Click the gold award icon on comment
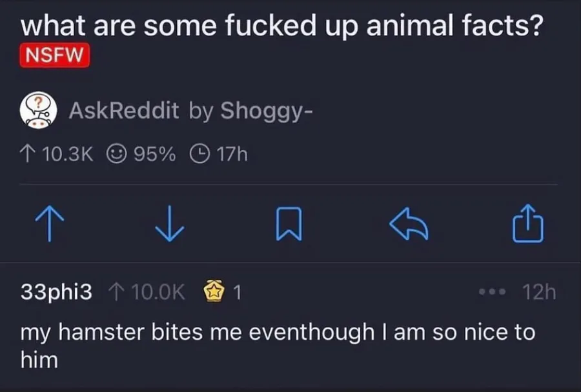 point(214,291)
